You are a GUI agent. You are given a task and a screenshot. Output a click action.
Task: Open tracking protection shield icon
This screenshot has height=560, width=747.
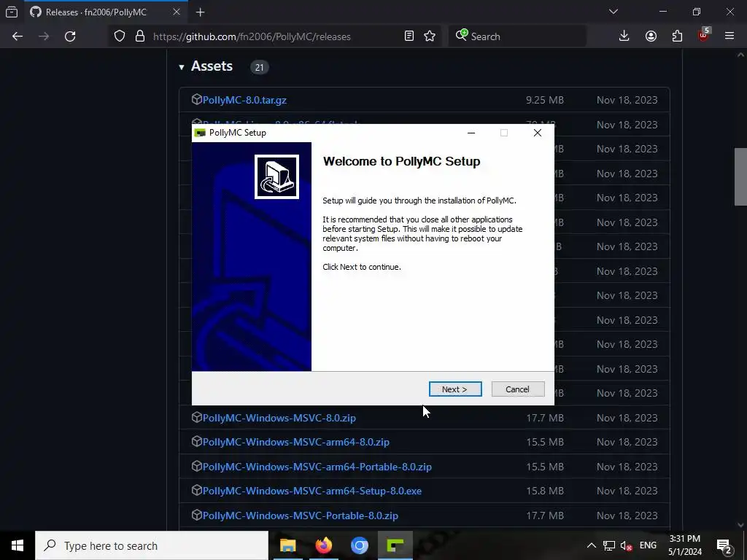[120, 36]
